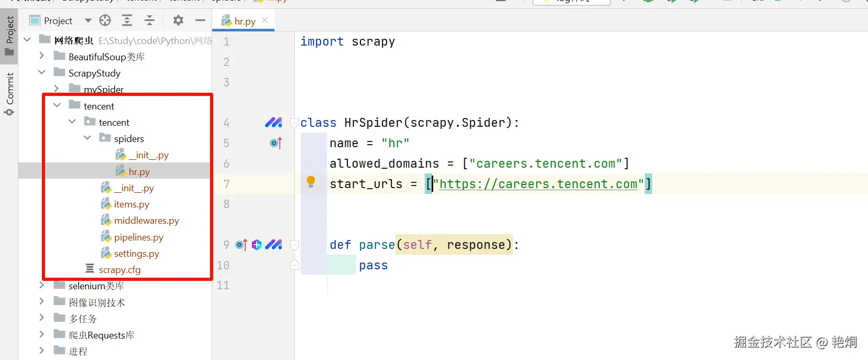Select the hr.py editor tab
Screen dimensions: 868x360
point(245,21)
